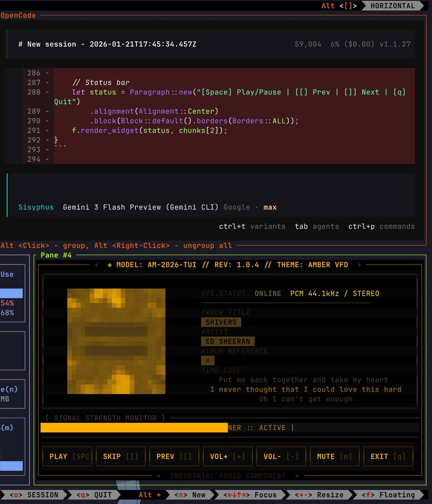Click PCM 44.1kHz / STEREO text

335,294
